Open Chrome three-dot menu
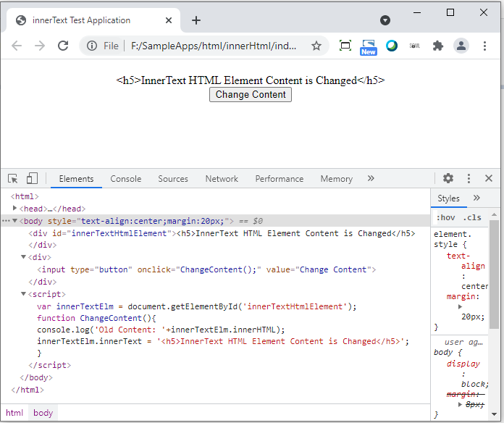The height and width of the screenshot is (423, 504). tap(484, 46)
